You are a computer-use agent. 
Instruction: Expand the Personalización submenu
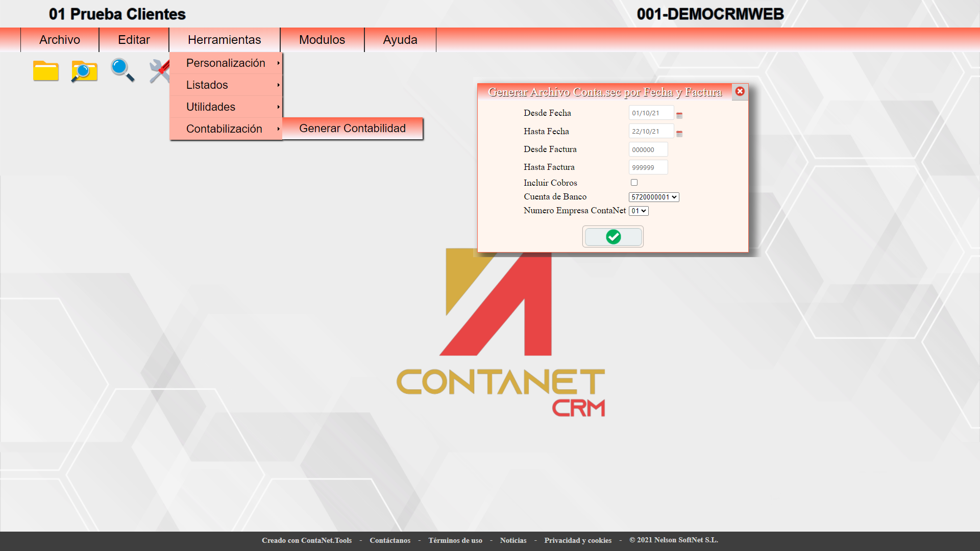pos(226,63)
